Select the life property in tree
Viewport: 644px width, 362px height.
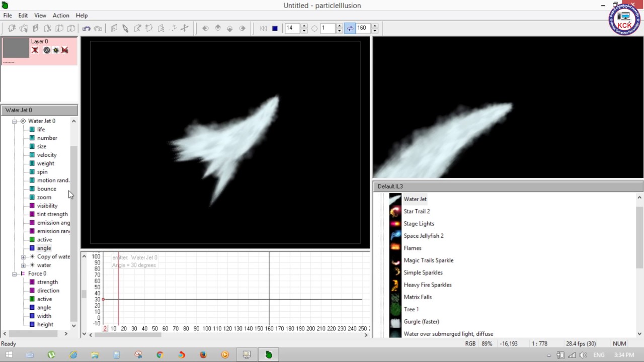(x=41, y=129)
